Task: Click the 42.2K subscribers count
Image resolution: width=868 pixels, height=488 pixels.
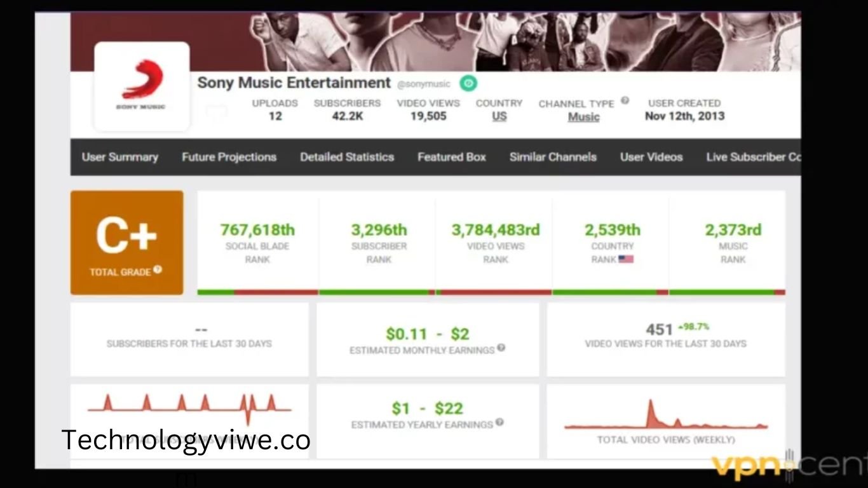Action: click(347, 116)
